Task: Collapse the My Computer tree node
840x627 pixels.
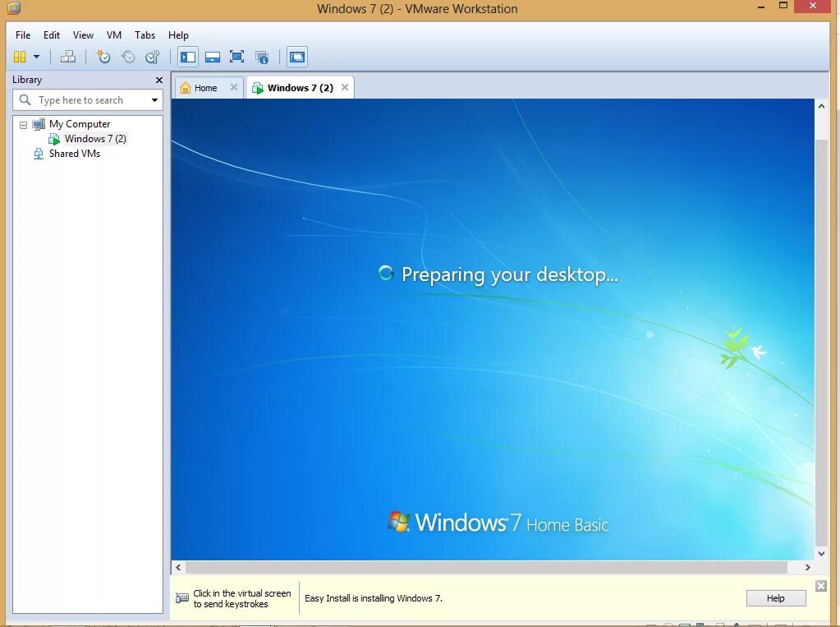Action: [23, 125]
